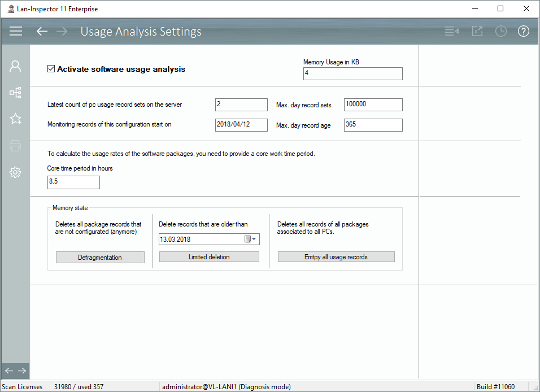Click the favorites star sidebar icon

15,119
